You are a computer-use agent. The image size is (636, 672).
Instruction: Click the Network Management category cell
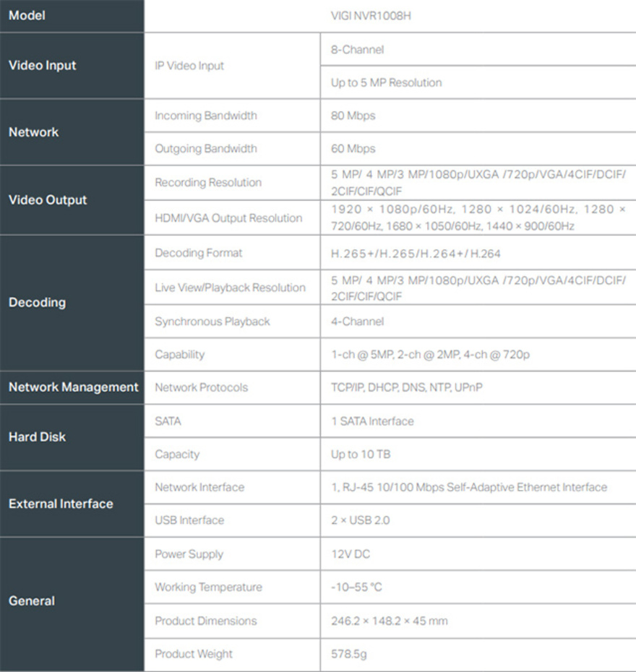tap(72, 387)
